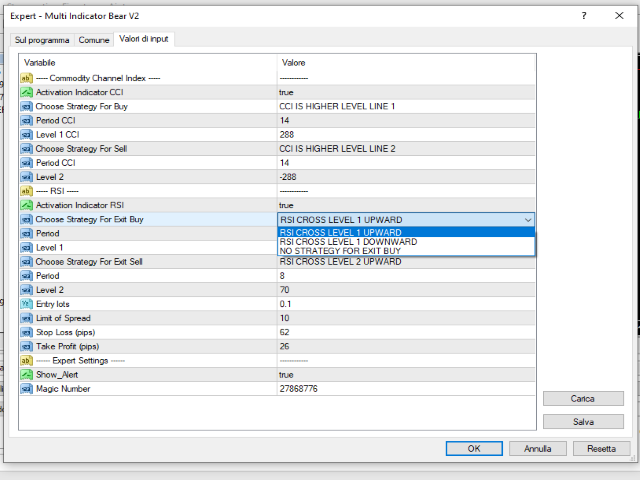The image size is (640, 480).
Task: Click the Salva button
Action: click(x=583, y=422)
